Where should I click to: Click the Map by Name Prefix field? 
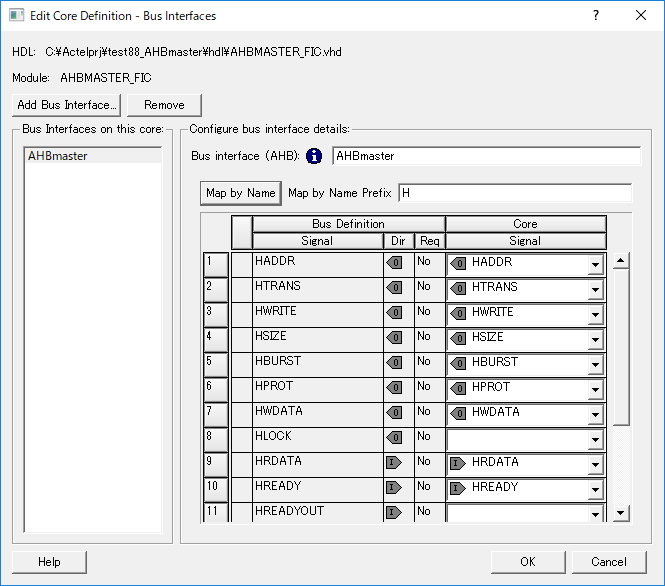tap(514, 192)
